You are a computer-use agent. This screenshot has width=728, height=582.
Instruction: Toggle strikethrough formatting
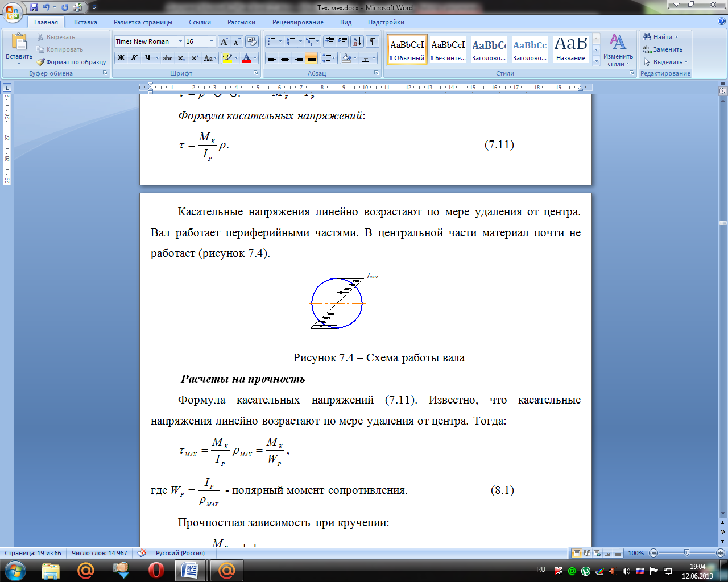click(x=167, y=58)
